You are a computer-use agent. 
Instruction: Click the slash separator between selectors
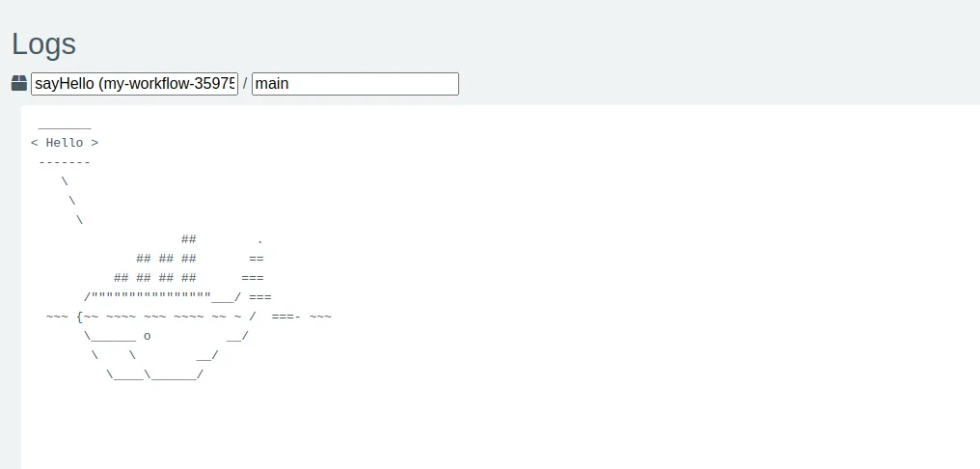pyautogui.click(x=245, y=84)
